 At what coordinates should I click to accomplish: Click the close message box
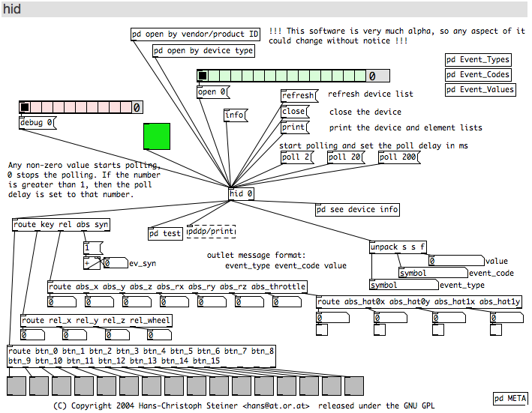coord(295,112)
